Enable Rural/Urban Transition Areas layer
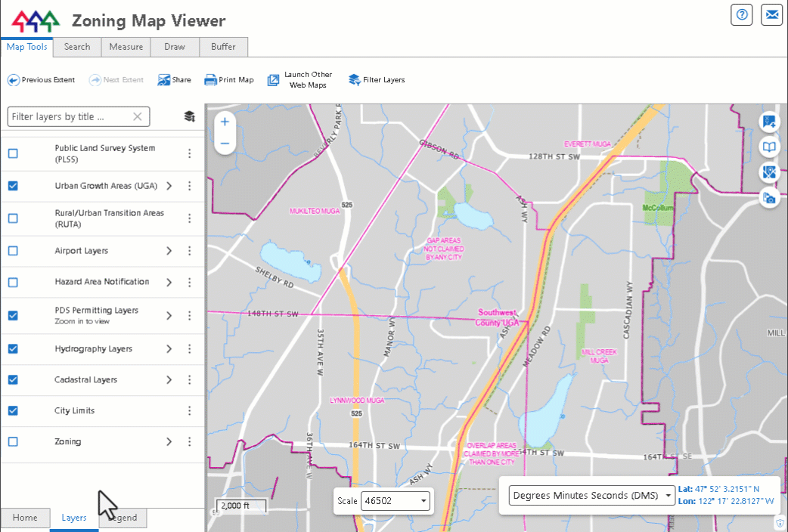The image size is (788, 532). click(x=13, y=218)
